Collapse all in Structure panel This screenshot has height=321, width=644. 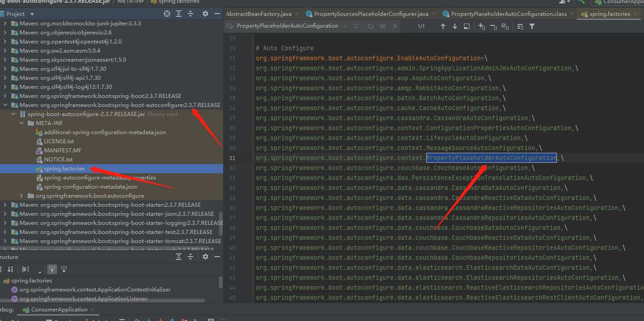click(x=191, y=257)
